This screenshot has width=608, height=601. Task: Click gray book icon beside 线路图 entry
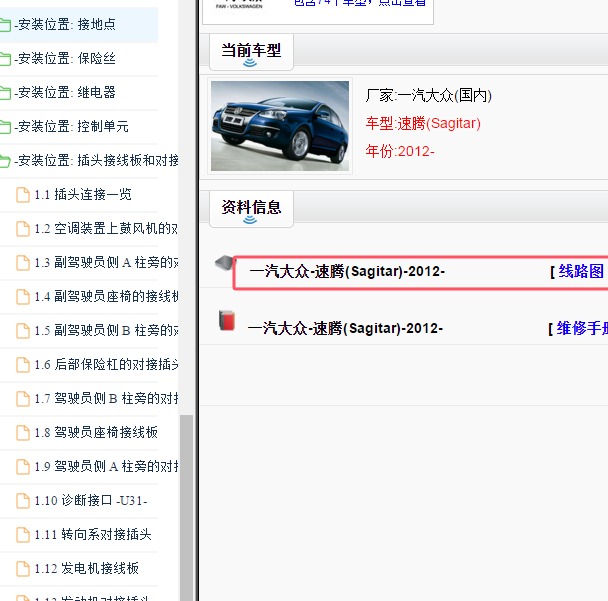[224, 263]
